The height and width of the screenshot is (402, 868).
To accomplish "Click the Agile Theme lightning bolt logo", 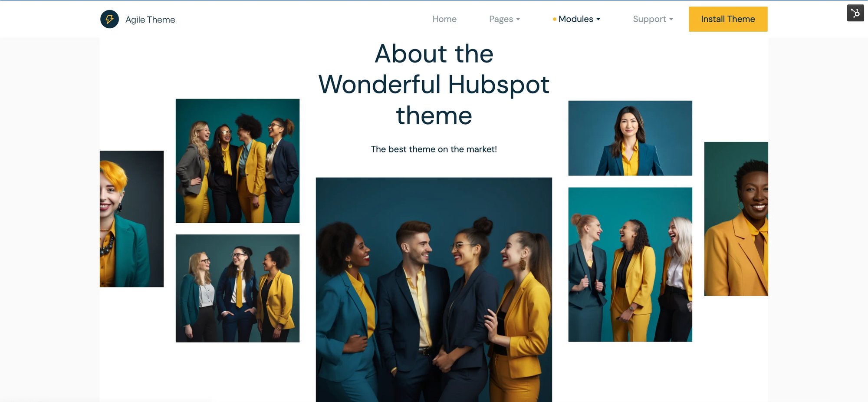I will 109,19.
